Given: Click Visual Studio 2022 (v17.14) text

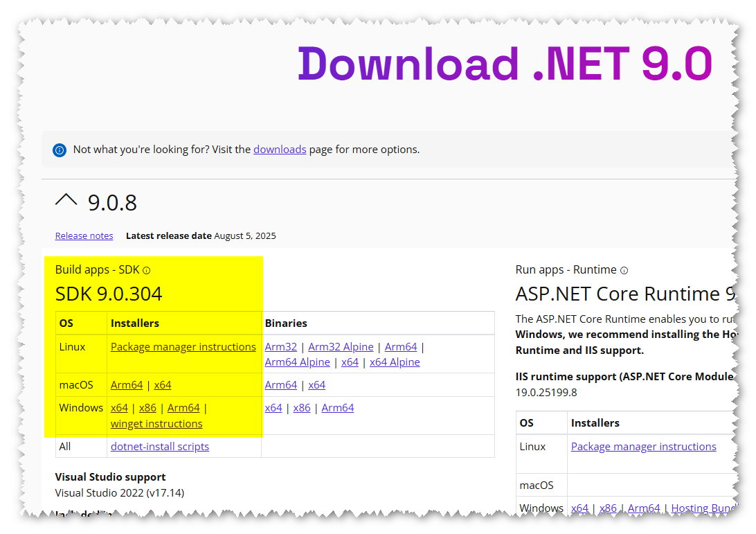Looking at the screenshot, I should pos(120,493).
